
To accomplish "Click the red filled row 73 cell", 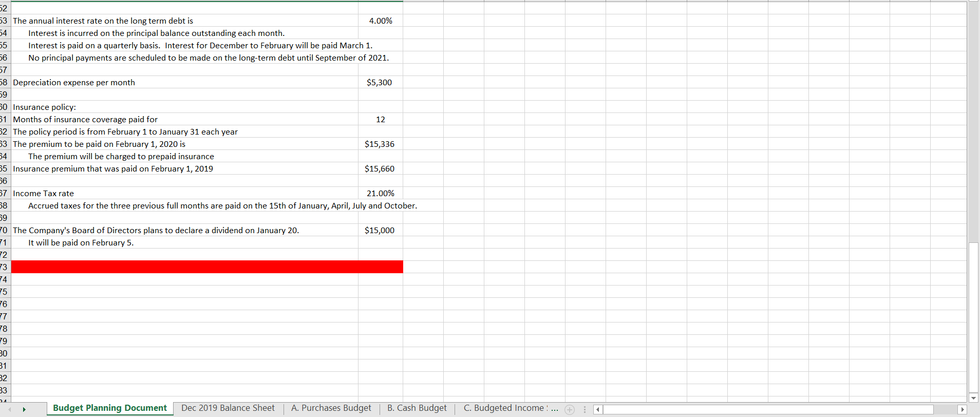I will 207,267.
